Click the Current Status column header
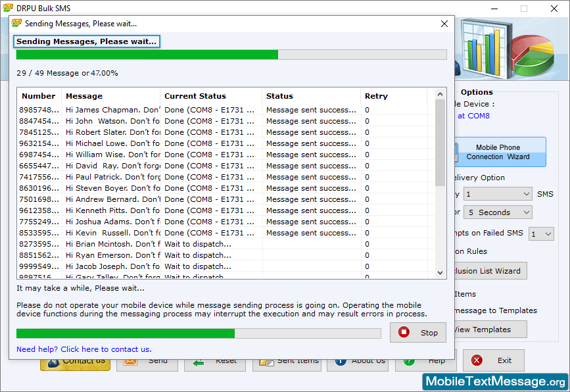The image size is (570, 392). [x=211, y=96]
